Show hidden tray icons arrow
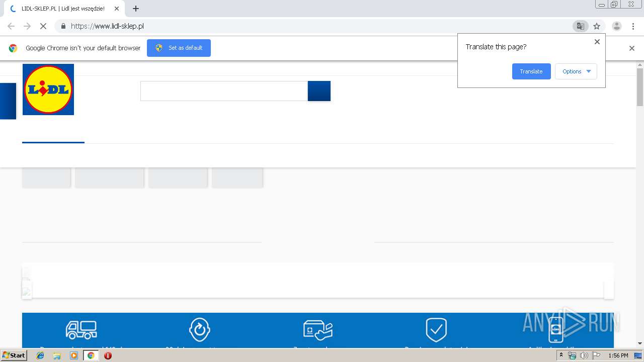644x362 pixels. (561, 355)
